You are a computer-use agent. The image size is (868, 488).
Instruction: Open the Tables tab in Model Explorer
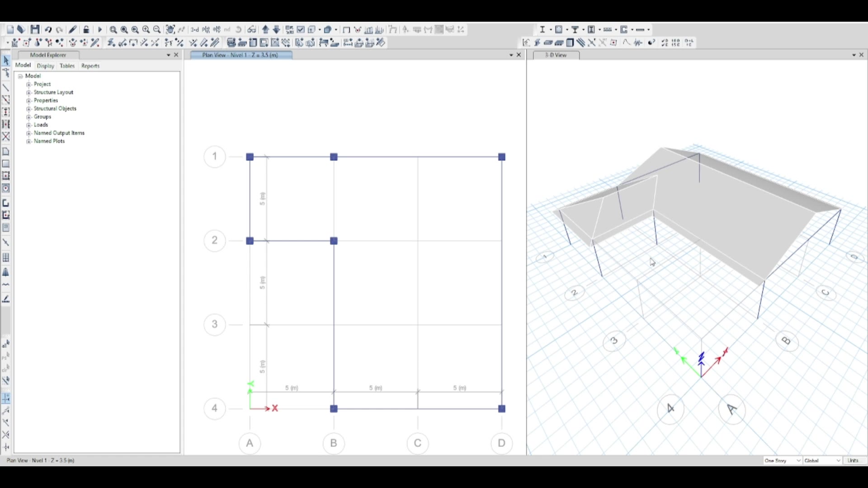click(67, 66)
